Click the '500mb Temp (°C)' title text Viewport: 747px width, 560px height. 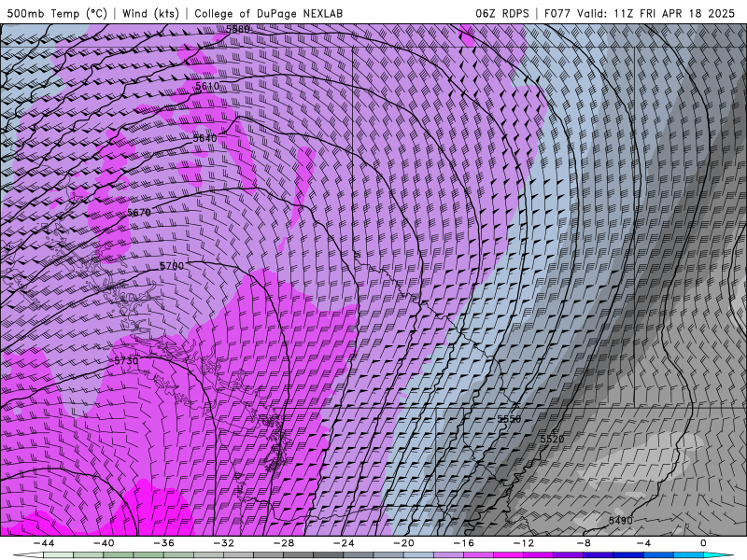(57, 13)
